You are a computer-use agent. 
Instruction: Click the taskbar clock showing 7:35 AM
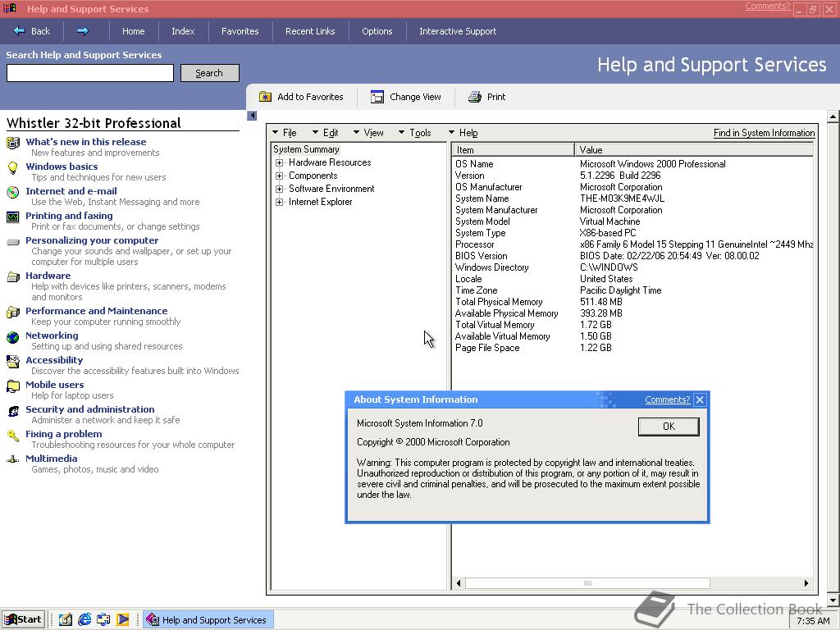(813, 621)
